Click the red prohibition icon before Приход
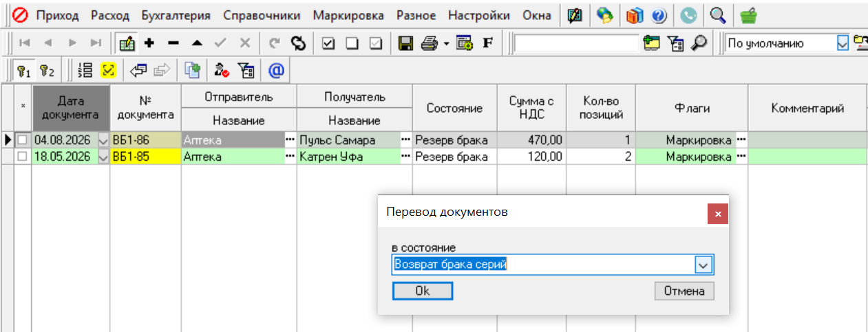 click(x=21, y=15)
